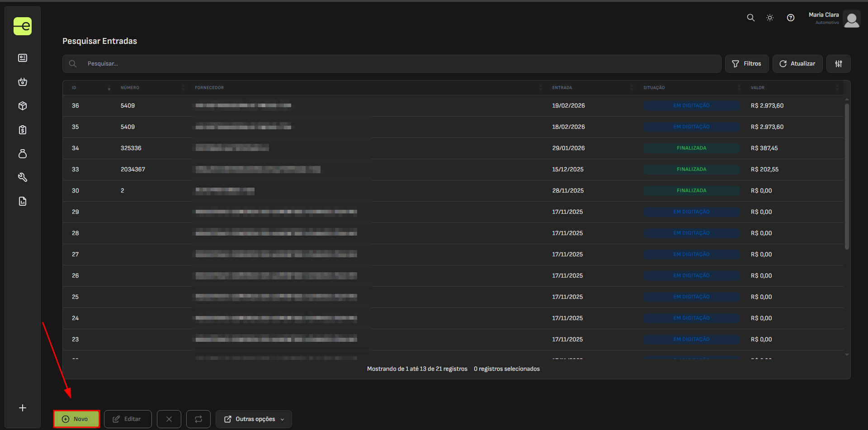Click the help question mark icon
The width and height of the screenshot is (868, 430).
click(x=790, y=18)
